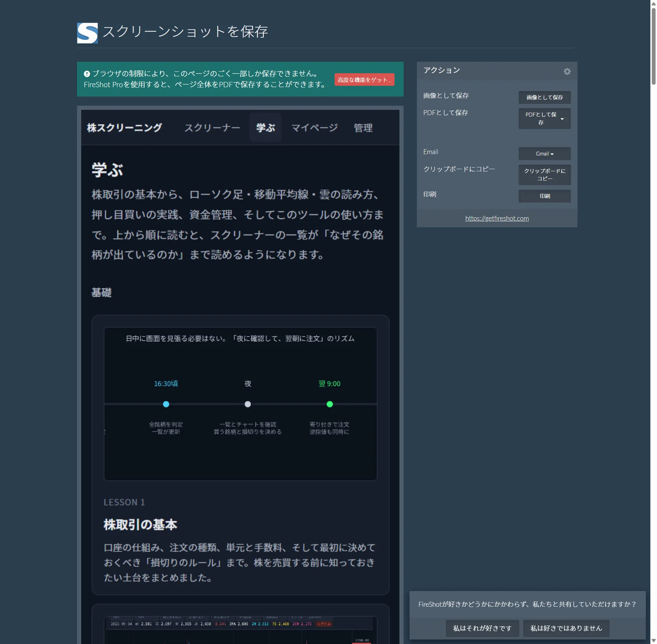This screenshot has height=644, width=657.
Task: Click the アクション panel title
Action: click(x=442, y=70)
